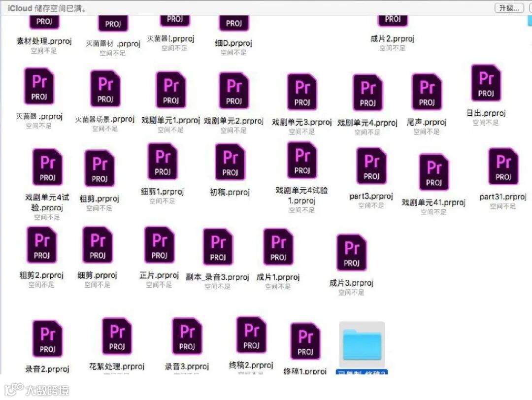Select the 细剪1.prproj file icon
This screenshot has width=532, height=400.
(163, 162)
